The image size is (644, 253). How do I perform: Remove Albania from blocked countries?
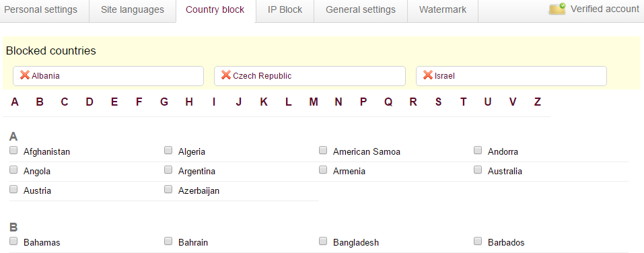click(x=25, y=75)
